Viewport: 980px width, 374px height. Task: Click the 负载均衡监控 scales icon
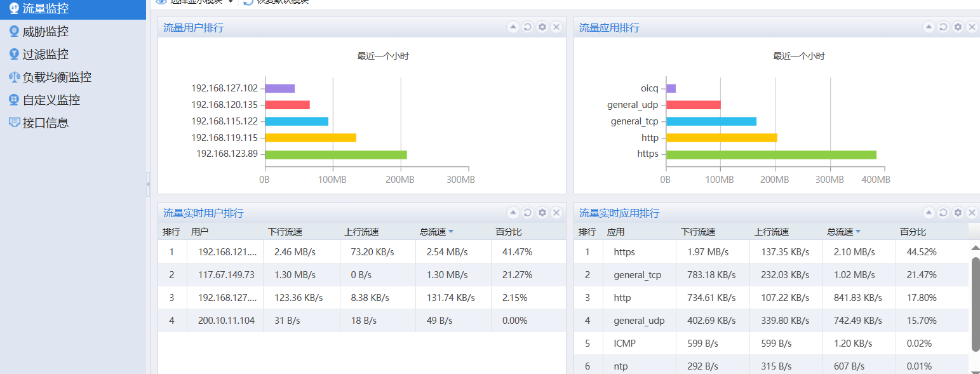[14, 77]
